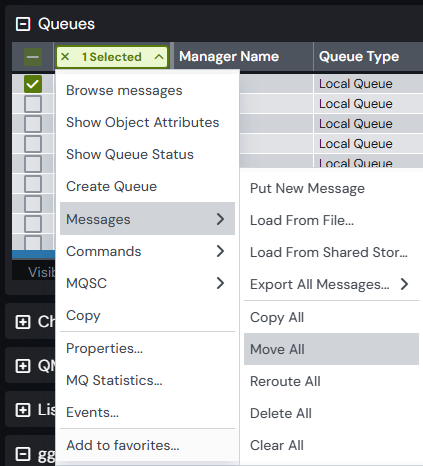Screen dimensions: 423x466
Task: Clear selection with the X icon
Action: click(x=65, y=57)
